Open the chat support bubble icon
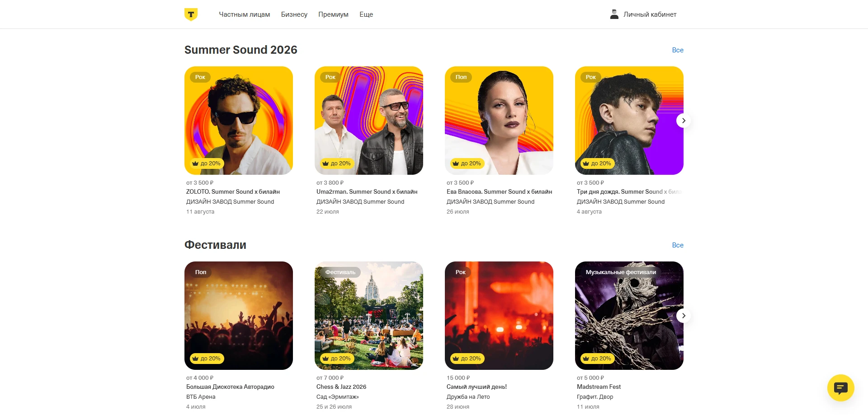This screenshot has height=415, width=868. [x=840, y=387]
